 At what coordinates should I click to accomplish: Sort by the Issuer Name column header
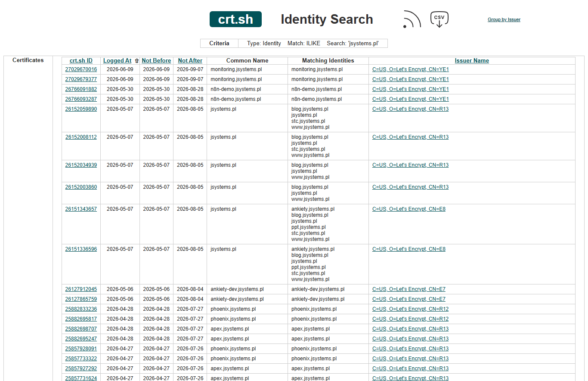472,61
